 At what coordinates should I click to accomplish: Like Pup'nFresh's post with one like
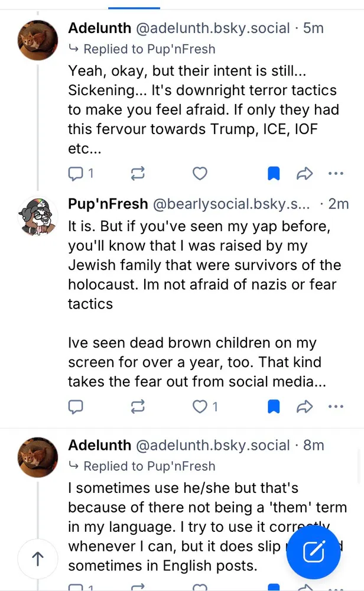pyautogui.click(x=201, y=407)
